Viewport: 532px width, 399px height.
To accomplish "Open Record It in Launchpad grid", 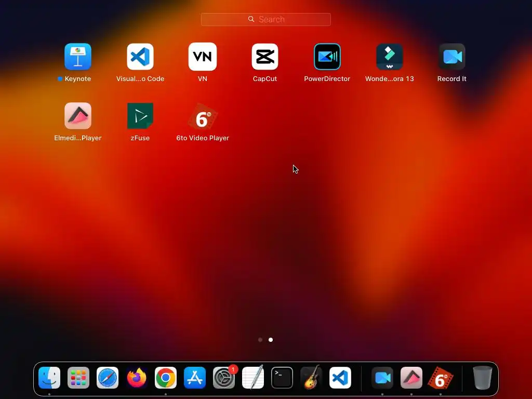I will coord(452,56).
